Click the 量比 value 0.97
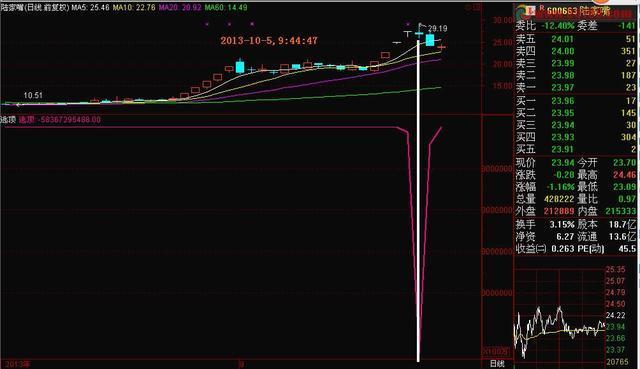 627,199
